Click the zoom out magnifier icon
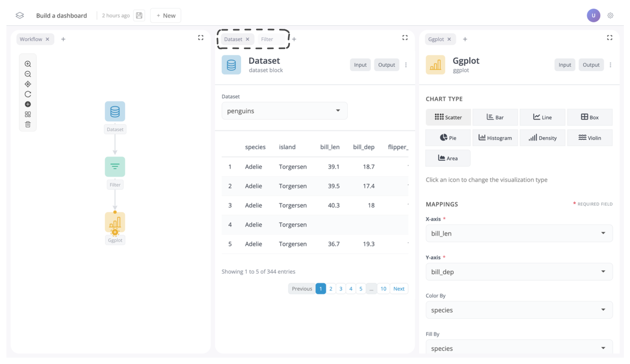 28,74
